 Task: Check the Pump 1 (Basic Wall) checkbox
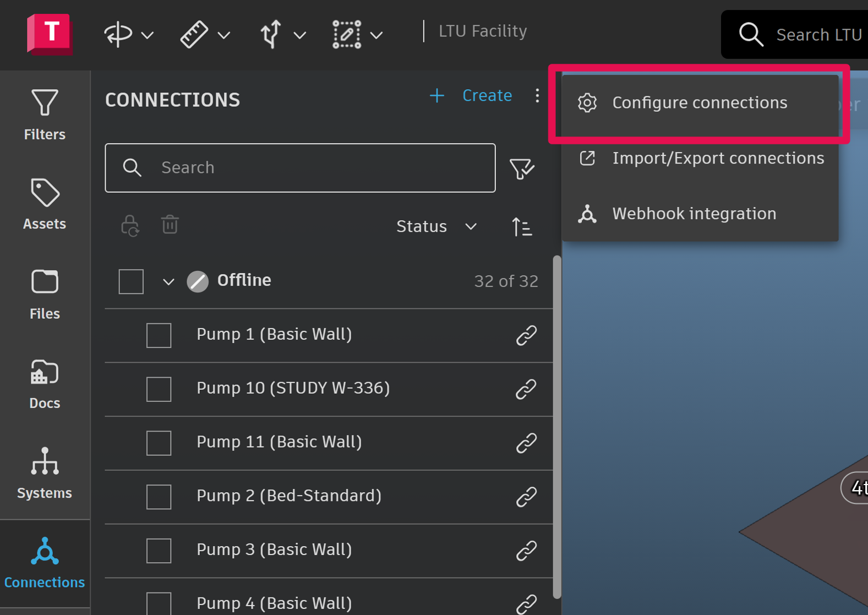click(x=159, y=335)
